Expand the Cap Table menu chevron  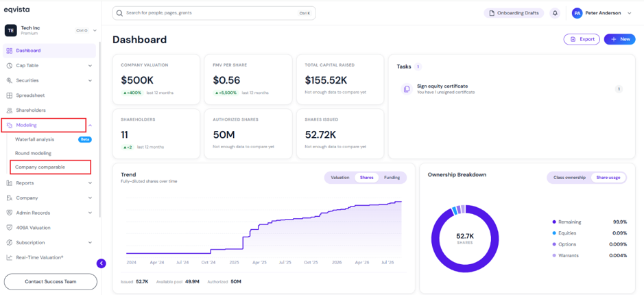coord(90,66)
